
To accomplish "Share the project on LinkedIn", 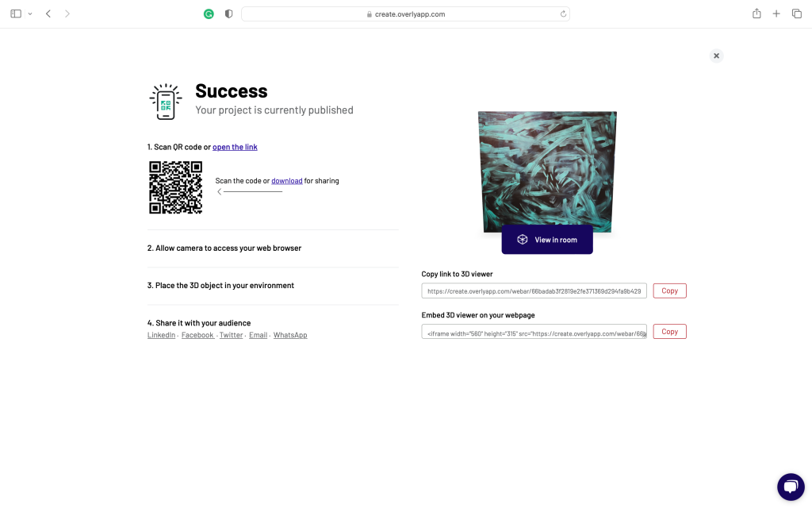I will coord(161,334).
